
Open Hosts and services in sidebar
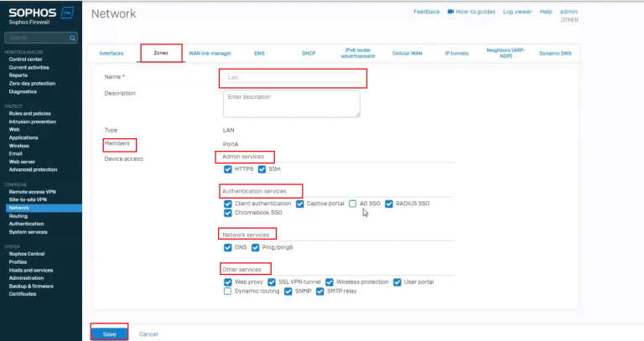click(31, 270)
